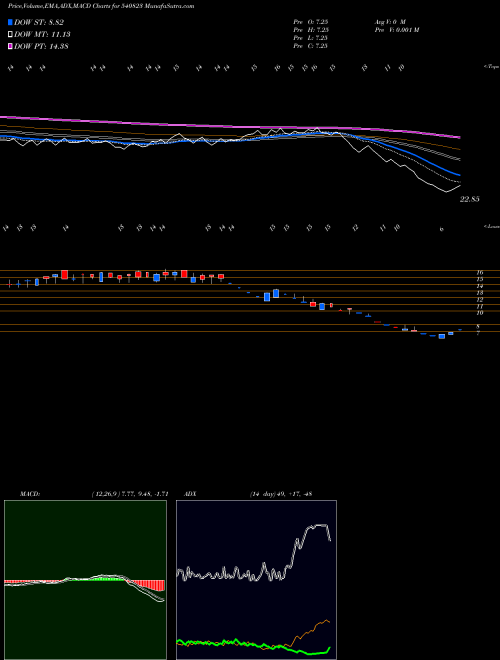Click the 16 price axis label
Viewport: 500px width, 660px height.
pyautogui.click(x=480, y=273)
